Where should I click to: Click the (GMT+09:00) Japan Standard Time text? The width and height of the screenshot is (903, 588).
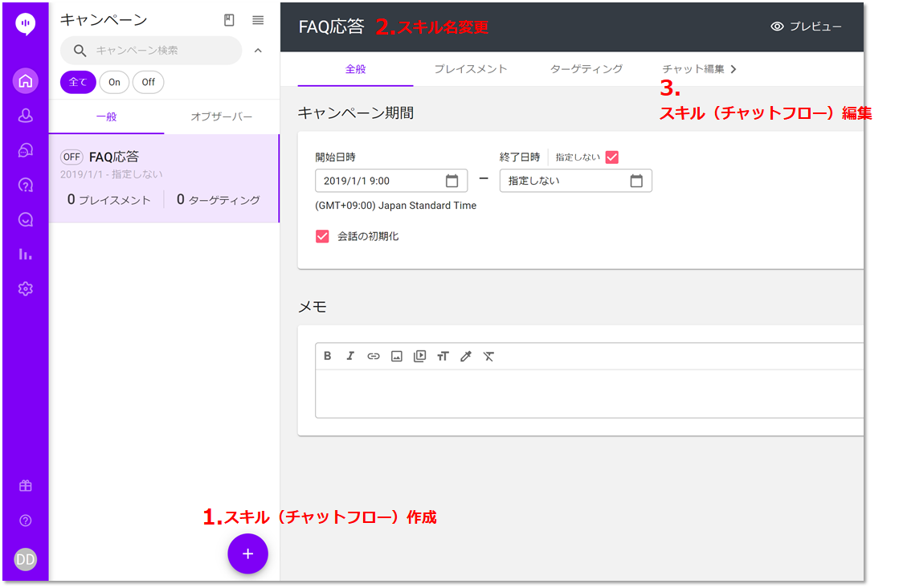pyautogui.click(x=395, y=206)
